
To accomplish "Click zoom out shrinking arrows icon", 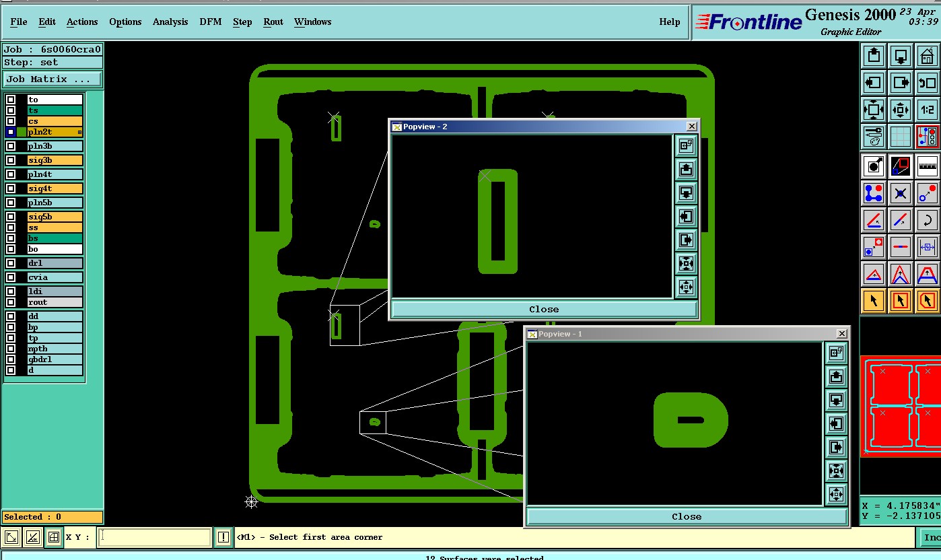I will 901,110.
